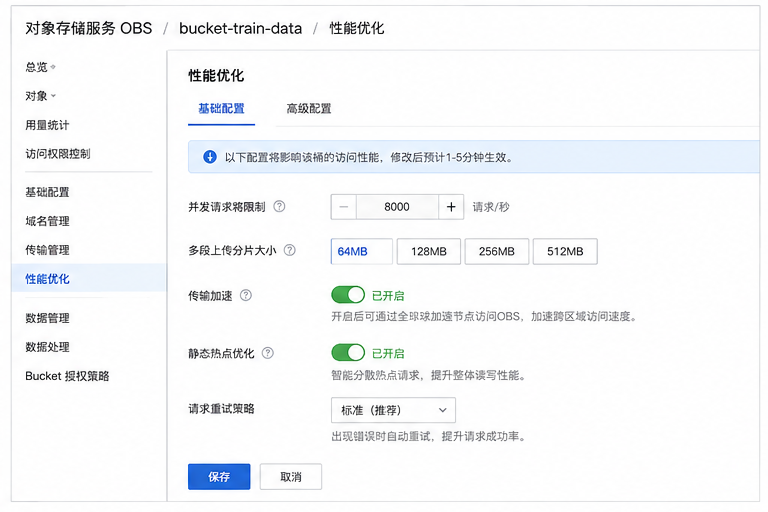This screenshot has height=512, width=768.
Task: Select 256MB multipart chunk size
Action: (497, 251)
